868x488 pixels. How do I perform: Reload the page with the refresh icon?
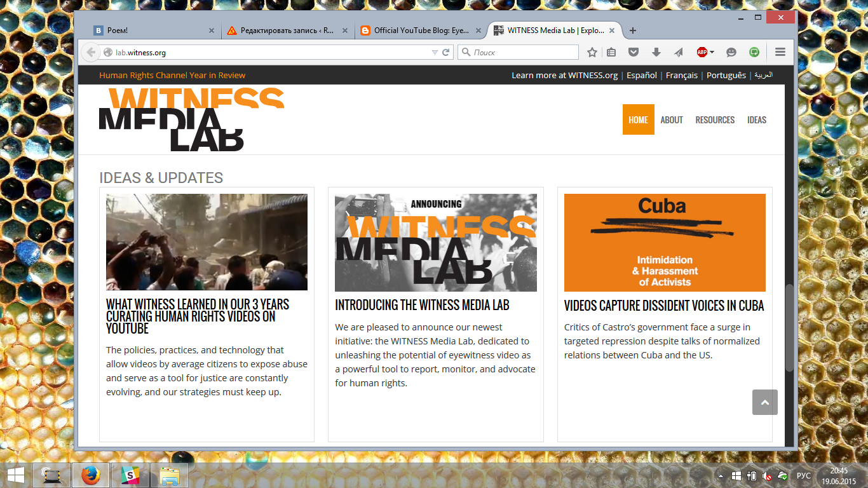pos(446,52)
